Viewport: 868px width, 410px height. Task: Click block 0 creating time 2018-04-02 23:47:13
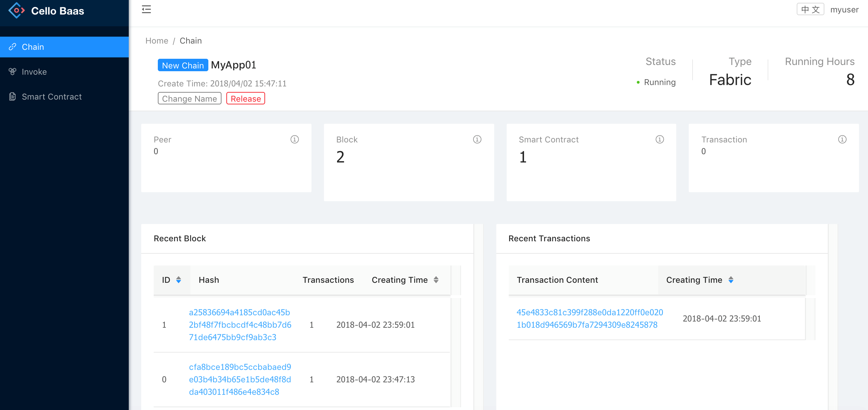click(x=376, y=380)
